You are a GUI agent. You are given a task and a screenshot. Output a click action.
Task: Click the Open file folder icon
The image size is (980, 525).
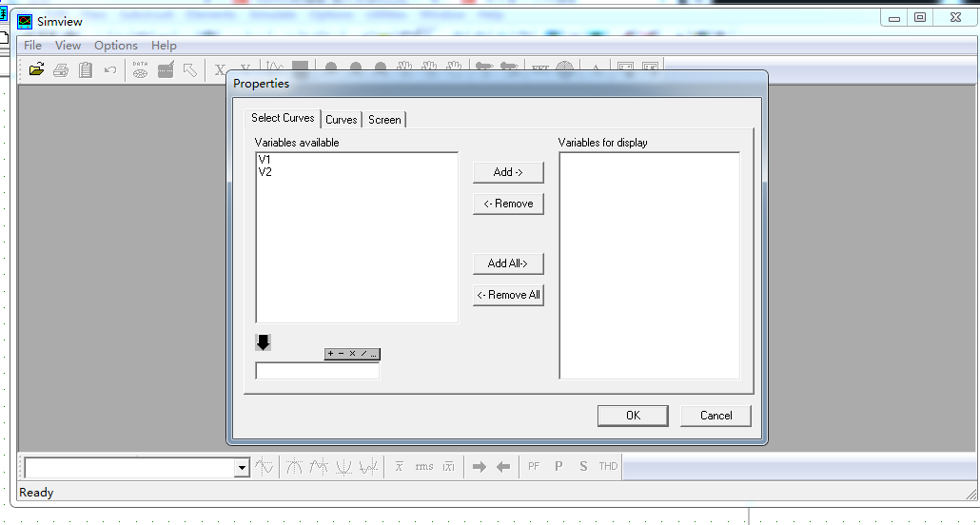(36, 69)
